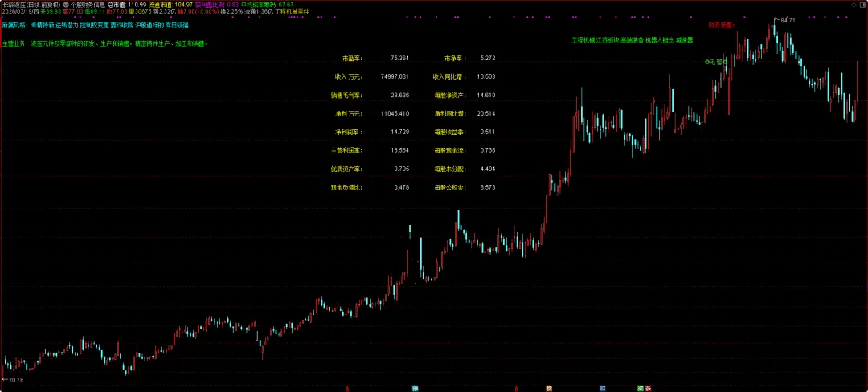Select the 个股财务信息 indicator name
This screenshot has width=868, height=392.
pyautogui.click(x=88, y=5)
